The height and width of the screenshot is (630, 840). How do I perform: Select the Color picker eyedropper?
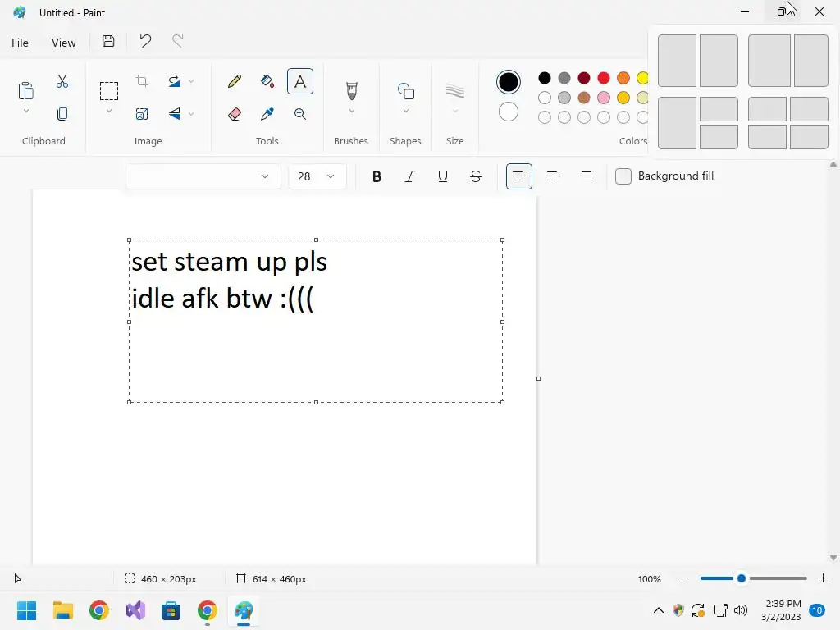(267, 113)
